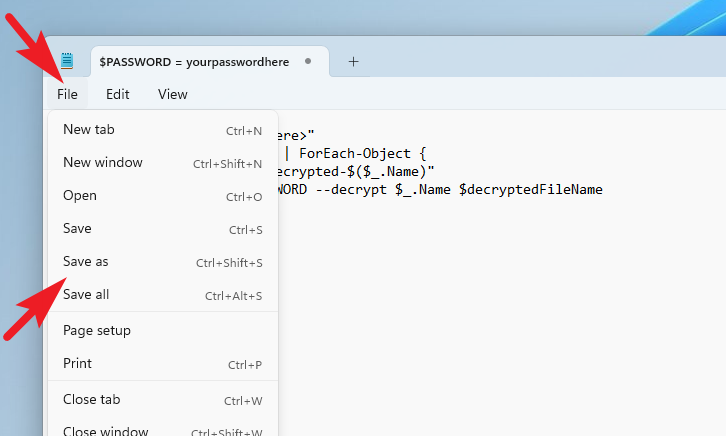
Task: Select Open in the File menu
Action: coord(163,196)
